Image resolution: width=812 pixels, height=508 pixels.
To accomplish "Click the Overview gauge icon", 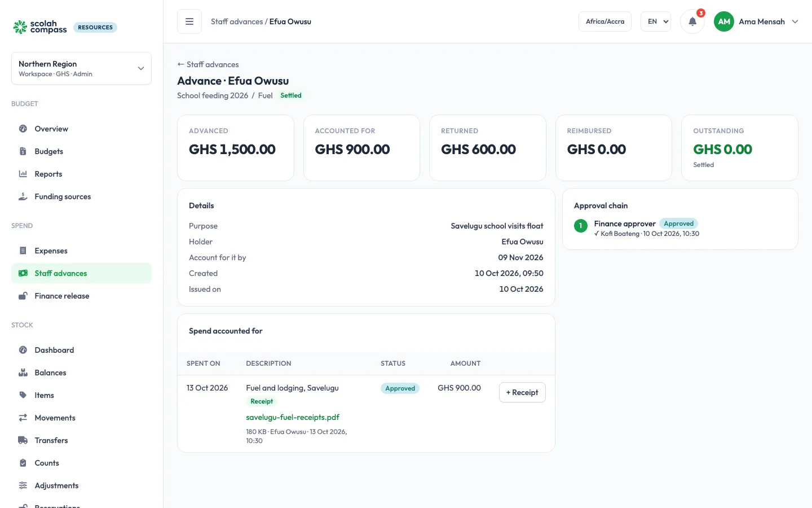I will pyautogui.click(x=23, y=129).
